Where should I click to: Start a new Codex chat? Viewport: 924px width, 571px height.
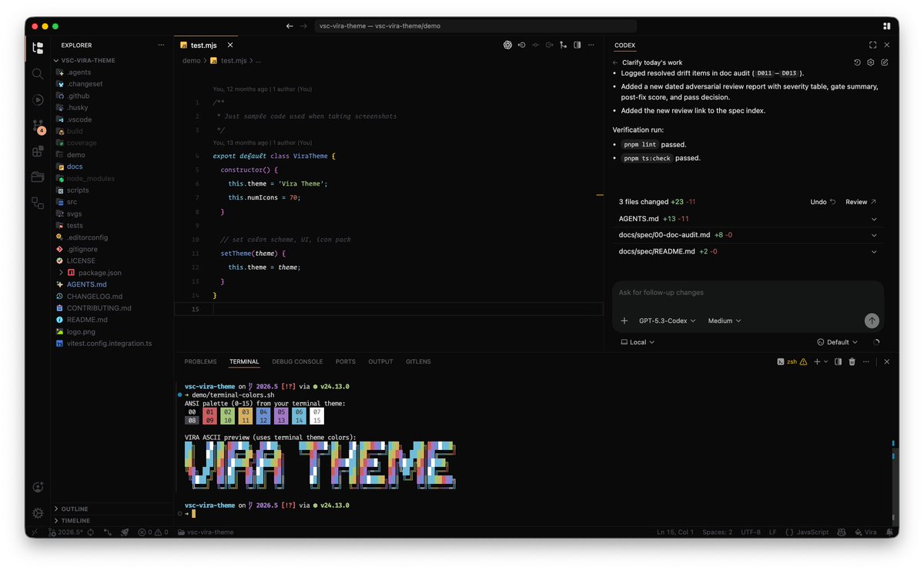(885, 62)
